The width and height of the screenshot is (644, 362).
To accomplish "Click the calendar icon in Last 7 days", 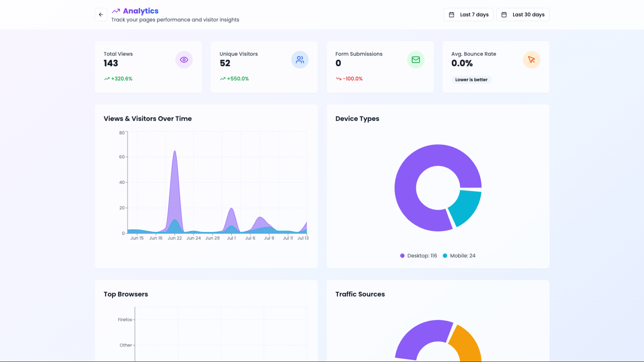I will (451, 15).
